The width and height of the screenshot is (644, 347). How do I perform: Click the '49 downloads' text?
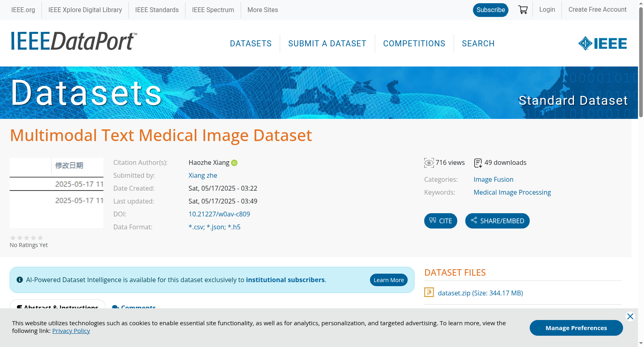(x=506, y=162)
